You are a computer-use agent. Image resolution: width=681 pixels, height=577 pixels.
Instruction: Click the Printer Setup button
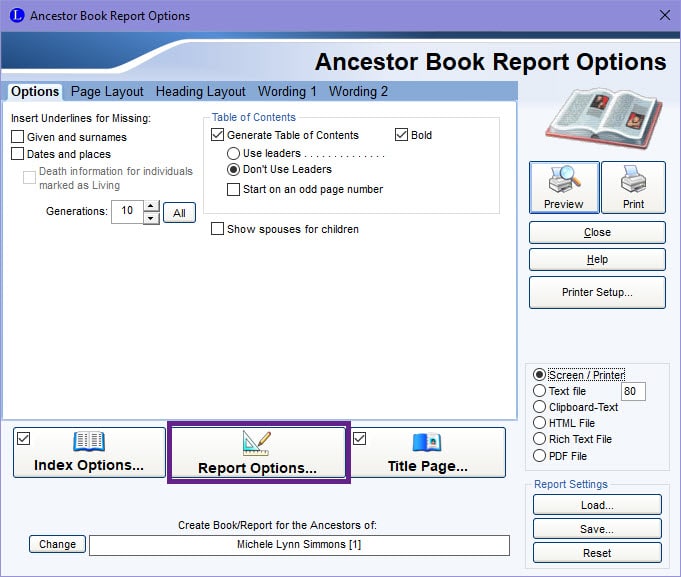click(x=597, y=292)
